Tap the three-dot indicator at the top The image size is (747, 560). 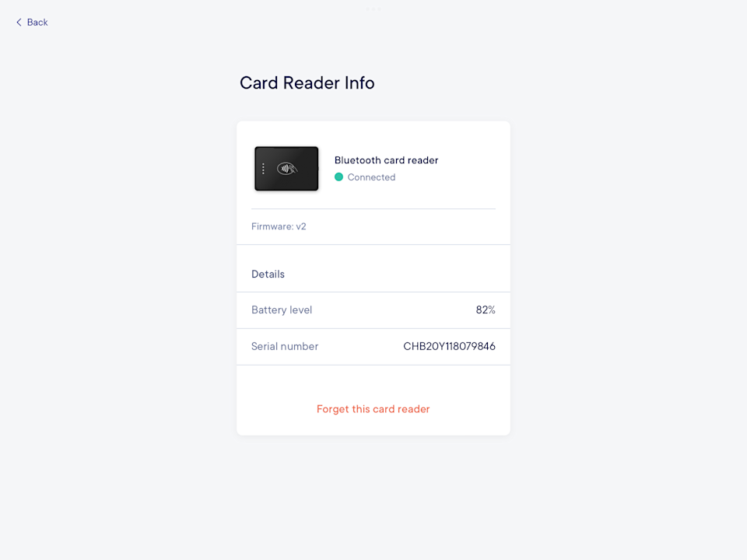pyautogui.click(x=373, y=9)
